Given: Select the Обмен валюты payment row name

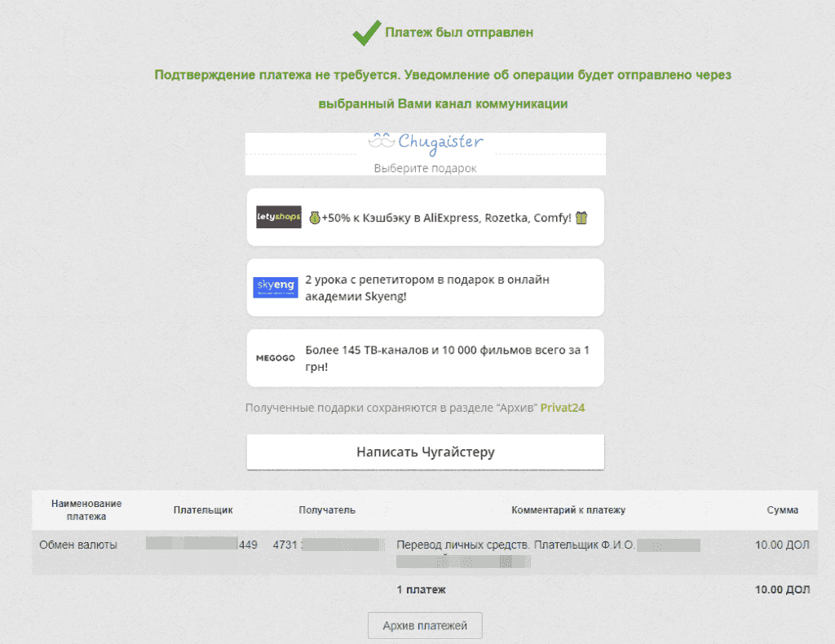Looking at the screenshot, I should pyautogui.click(x=78, y=545).
